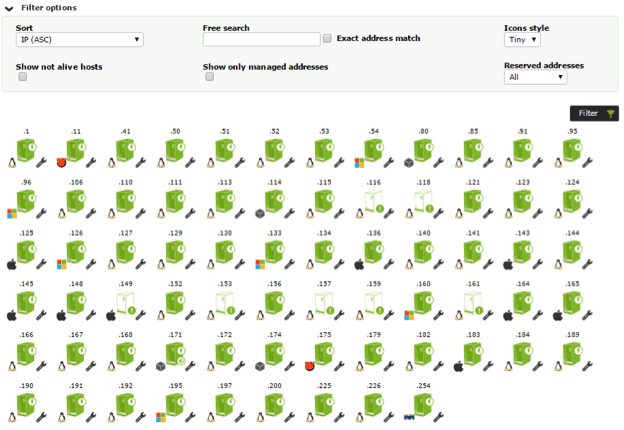Click the green host icon for .1
The width and height of the screenshot is (624, 430).
[x=26, y=150]
